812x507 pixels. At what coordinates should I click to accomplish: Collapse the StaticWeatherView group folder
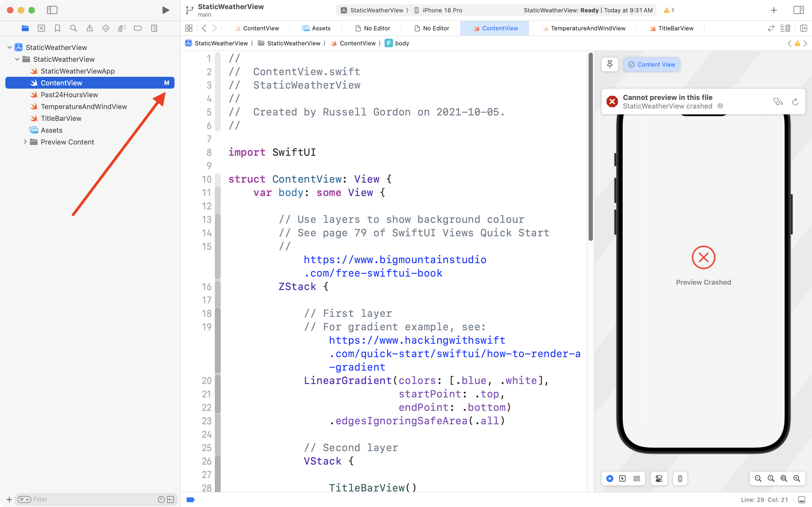pos(17,59)
